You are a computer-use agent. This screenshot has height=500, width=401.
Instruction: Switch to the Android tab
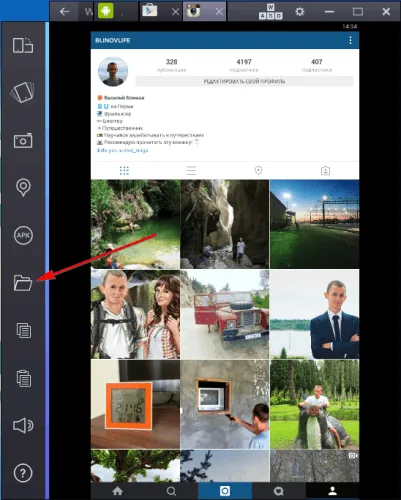tap(105, 11)
